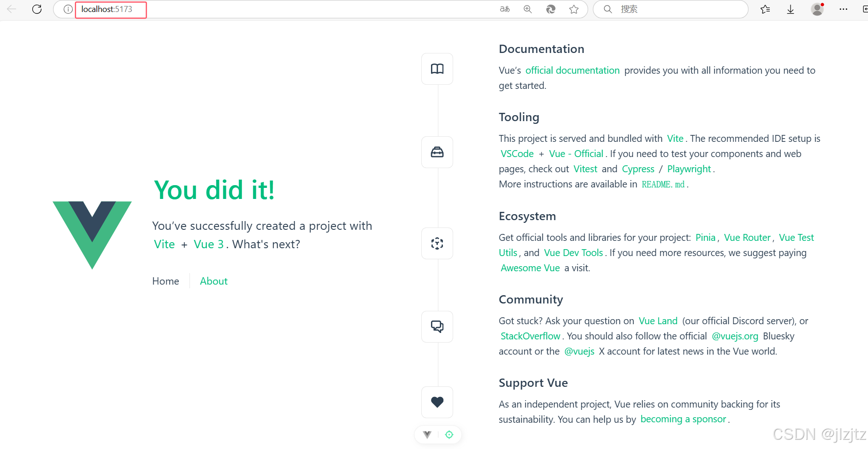Open the Vite link under You did it
The image size is (868, 449).
coord(165,244)
